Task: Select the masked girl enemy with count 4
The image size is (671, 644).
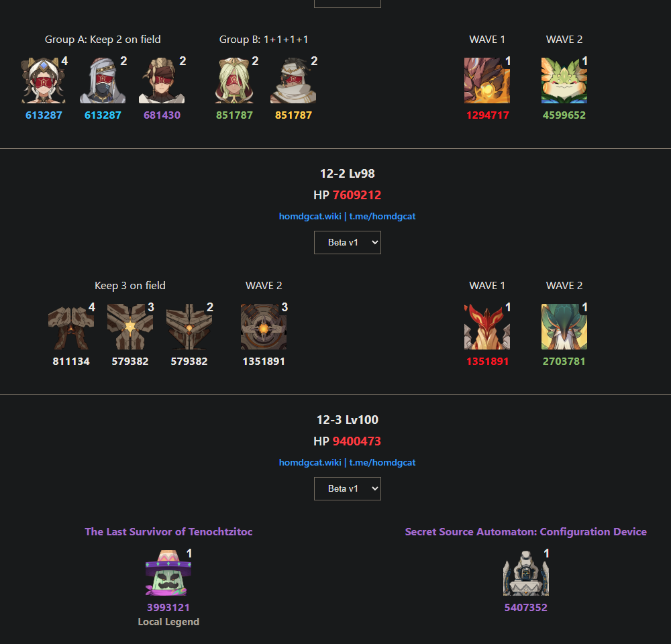Action: coord(44,80)
